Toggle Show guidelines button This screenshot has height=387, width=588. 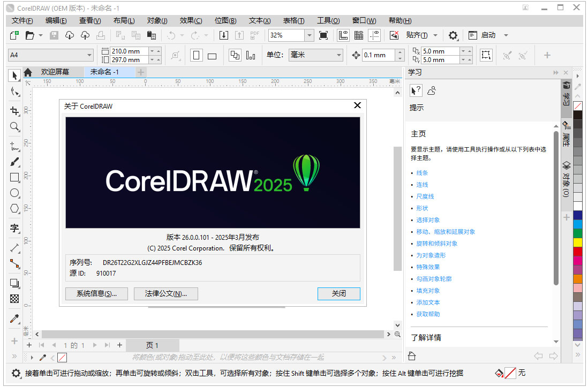click(374, 35)
